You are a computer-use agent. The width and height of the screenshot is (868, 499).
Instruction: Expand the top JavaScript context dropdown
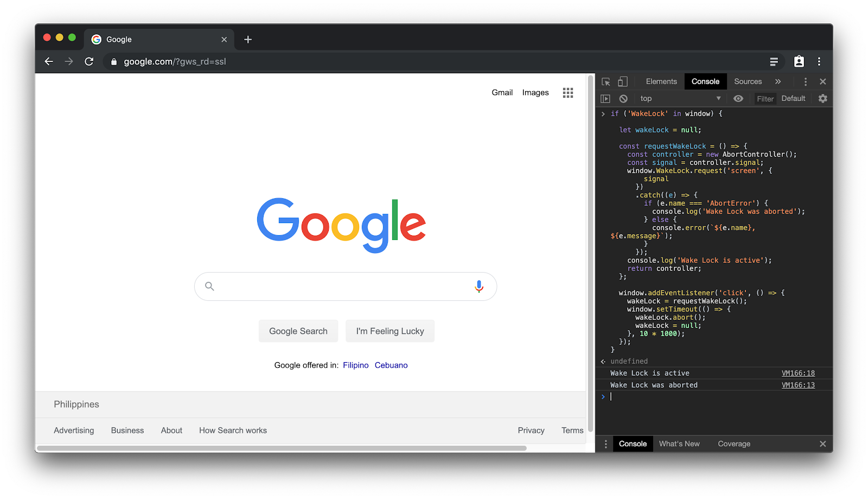click(680, 99)
